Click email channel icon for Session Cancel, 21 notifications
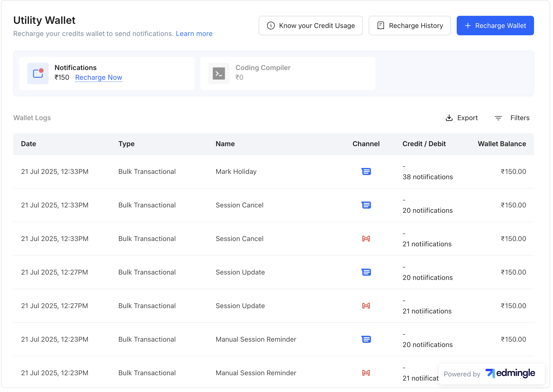The width and height of the screenshot is (553, 392). click(x=366, y=239)
